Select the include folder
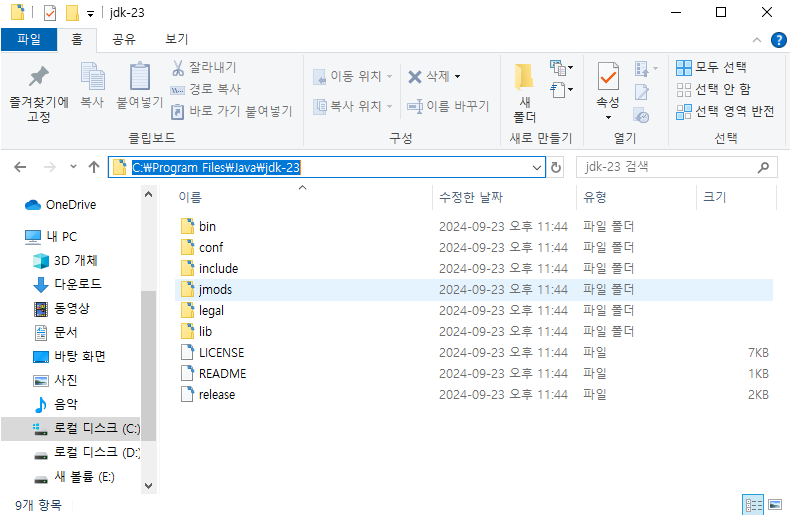Viewport: 791px width, 515px height. tap(474, 268)
